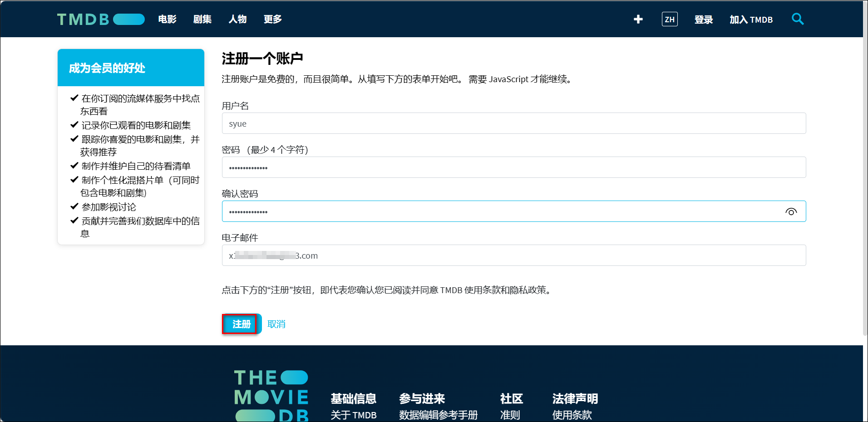Click the 电子邮件 input field
This screenshot has height=422, width=868.
[513, 255]
